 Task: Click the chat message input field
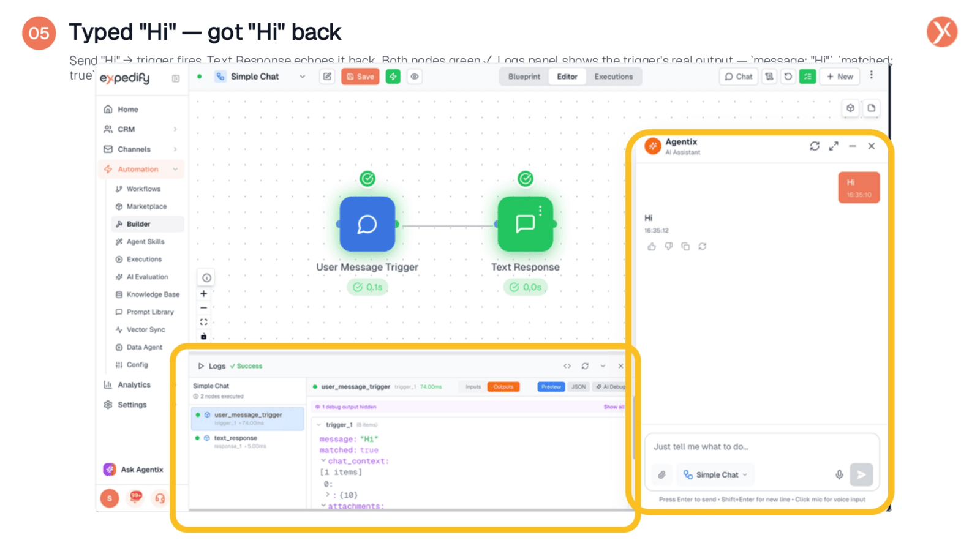point(761,446)
